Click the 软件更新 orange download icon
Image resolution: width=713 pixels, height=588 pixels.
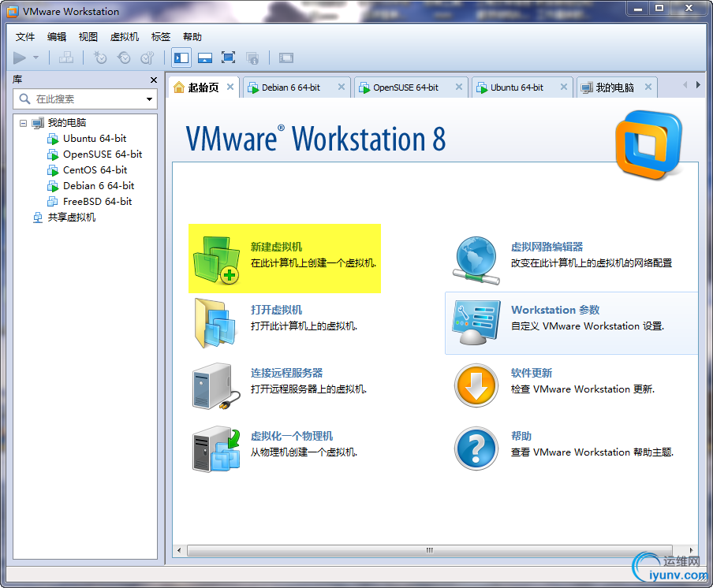pos(476,385)
